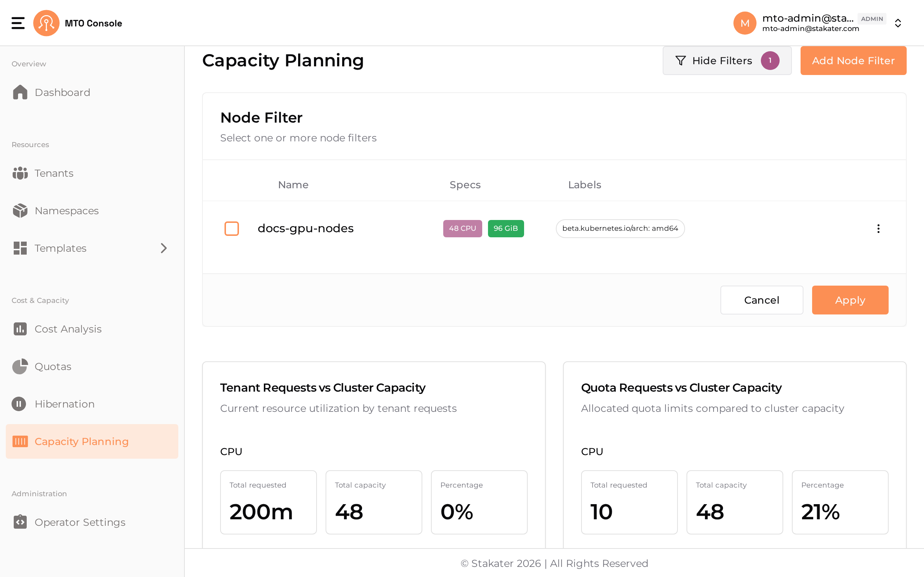
Task: Cancel the node filter selection
Action: tap(761, 300)
